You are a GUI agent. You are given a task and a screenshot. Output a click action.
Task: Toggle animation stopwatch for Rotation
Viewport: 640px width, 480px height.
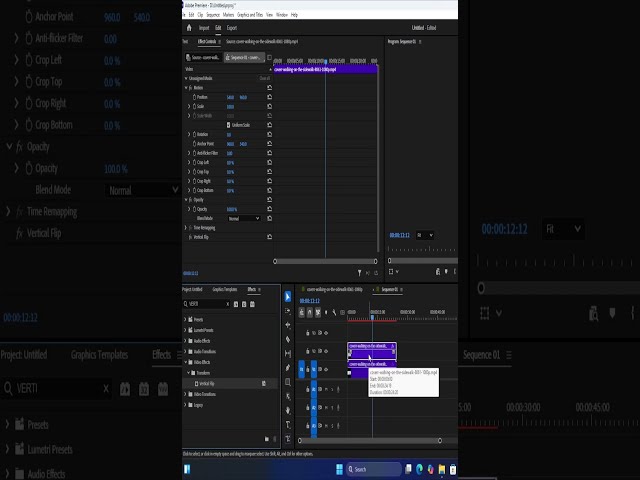click(x=194, y=134)
